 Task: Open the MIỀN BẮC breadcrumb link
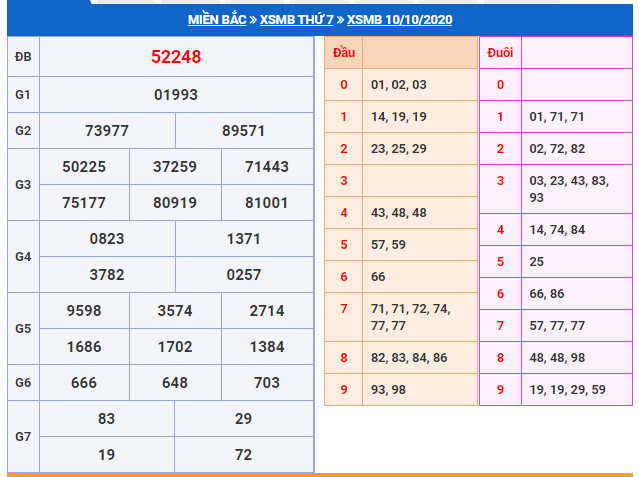[217, 20]
